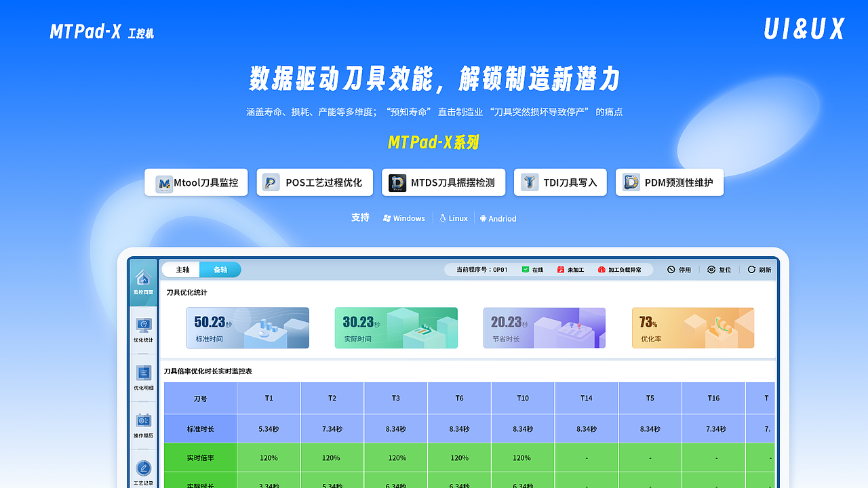
Task: Click the red 未加工 status icon
Action: click(x=561, y=269)
